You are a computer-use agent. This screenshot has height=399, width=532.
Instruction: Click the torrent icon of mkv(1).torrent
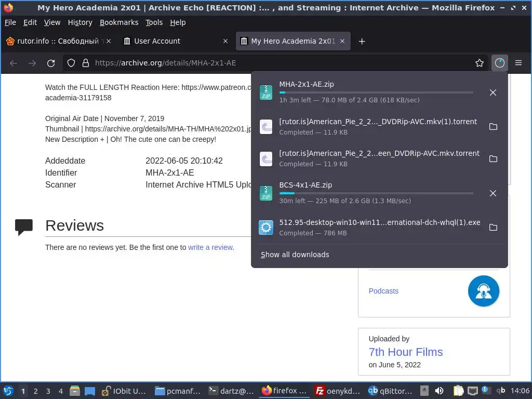(266, 127)
